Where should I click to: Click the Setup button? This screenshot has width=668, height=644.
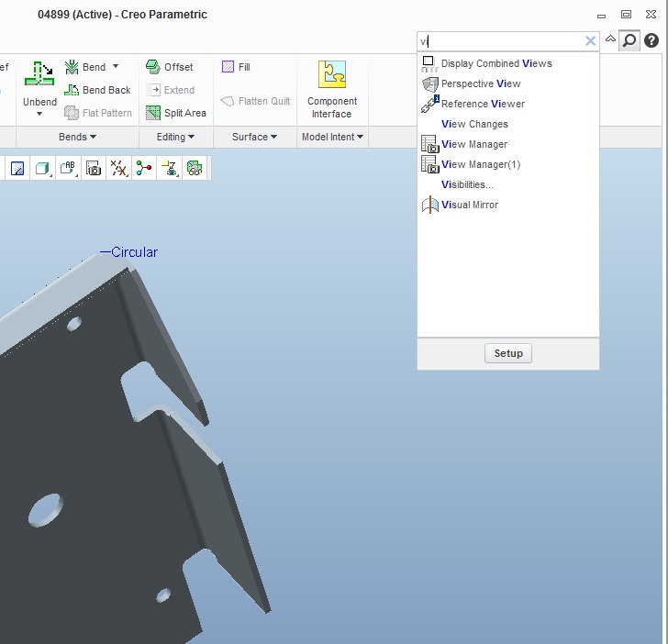pyautogui.click(x=508, y=353)
